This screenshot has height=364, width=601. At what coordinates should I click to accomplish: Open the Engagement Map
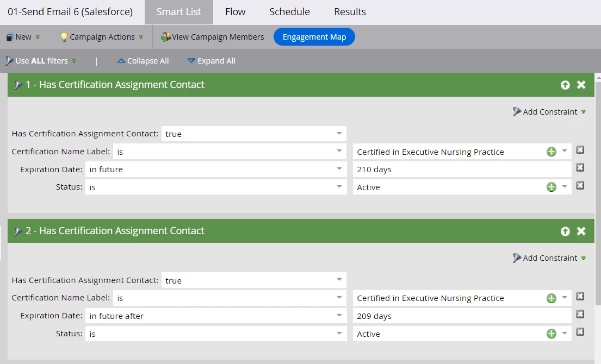coord(314,37)
